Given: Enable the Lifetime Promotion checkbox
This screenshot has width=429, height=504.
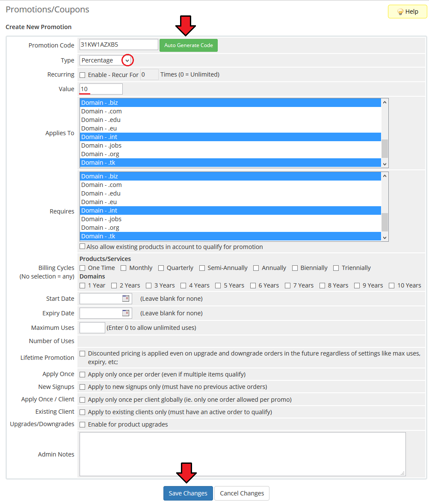Looking at the screenshot, I should (83, 353).
